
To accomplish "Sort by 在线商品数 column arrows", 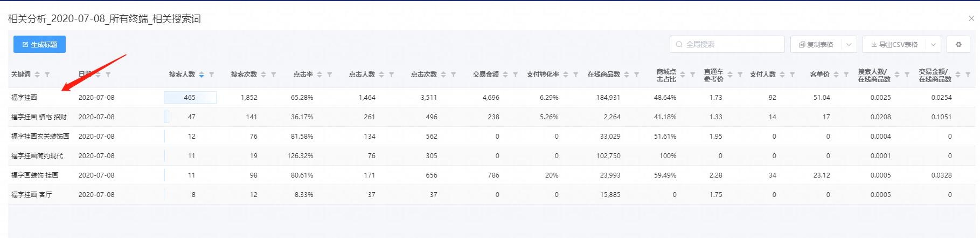I will coord(627,74).
